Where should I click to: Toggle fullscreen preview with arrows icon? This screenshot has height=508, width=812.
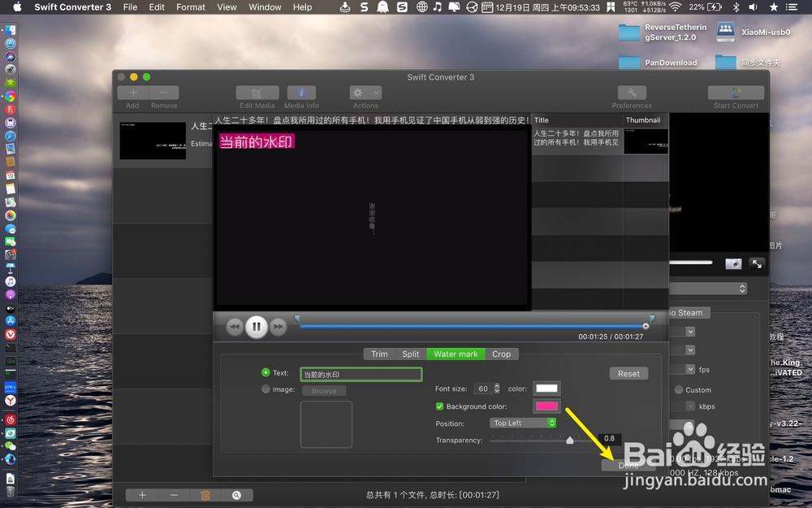(757, 264)
